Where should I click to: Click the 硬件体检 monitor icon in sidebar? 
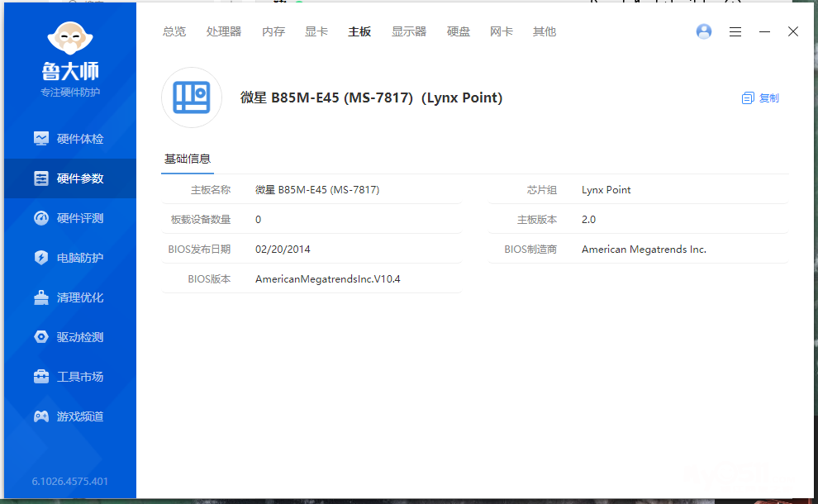pos(41,139)
